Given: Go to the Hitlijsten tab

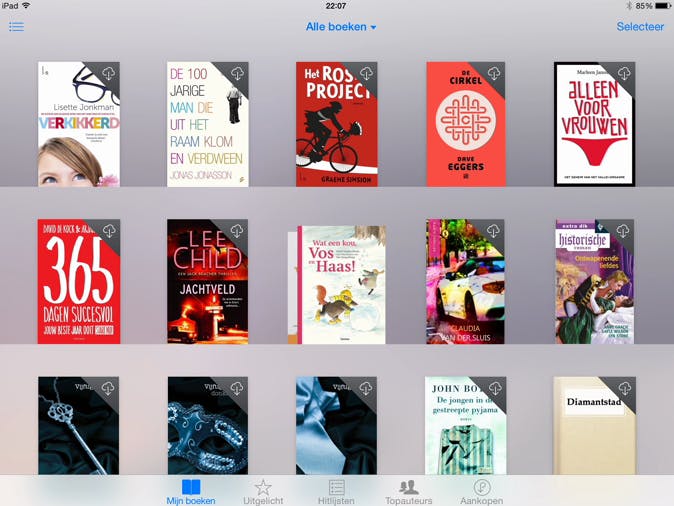Looking at the screenshot, I should [x=336, y=492].
